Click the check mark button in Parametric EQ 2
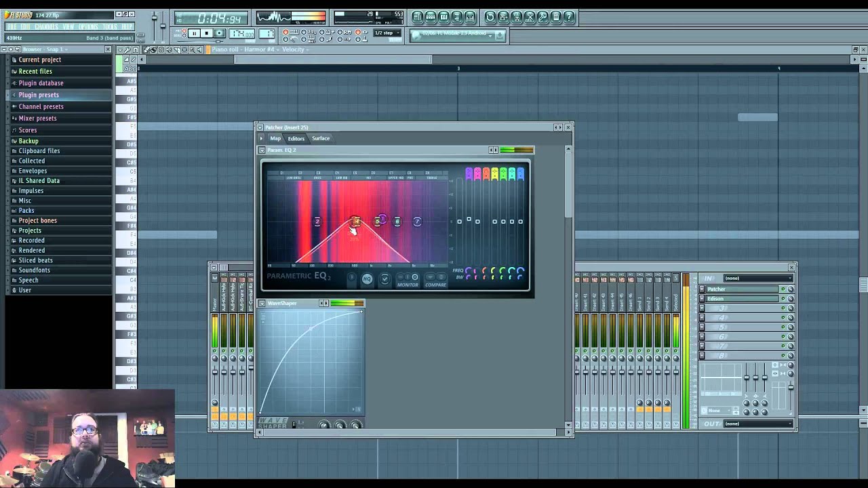868x488 pixels. (x=384, y=279)
